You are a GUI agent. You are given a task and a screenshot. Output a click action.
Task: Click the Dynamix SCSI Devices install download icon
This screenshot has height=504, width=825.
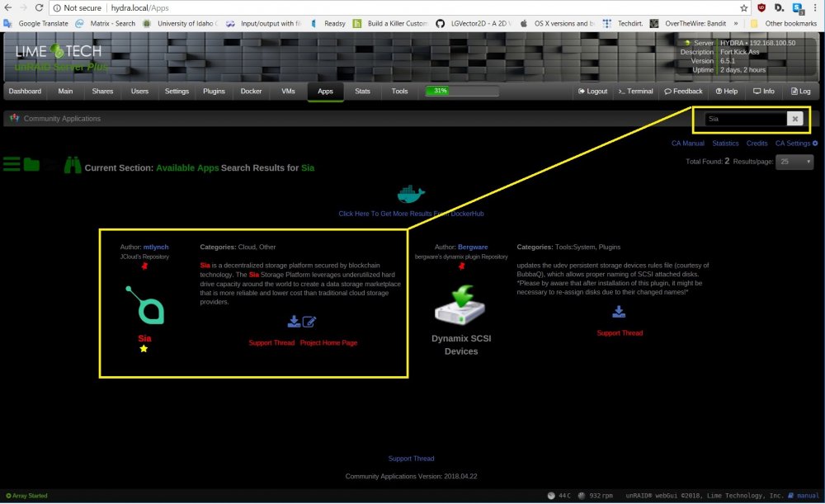(x=619, y=312)
